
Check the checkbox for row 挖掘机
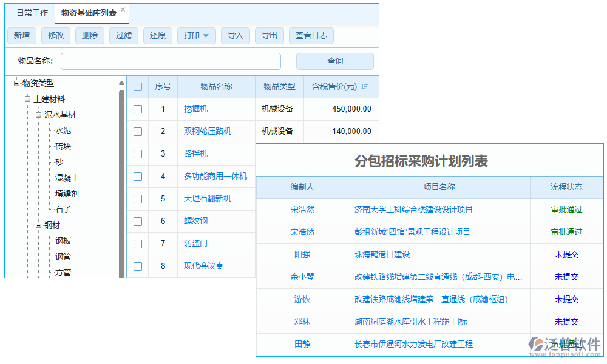(x=138, y=109)
